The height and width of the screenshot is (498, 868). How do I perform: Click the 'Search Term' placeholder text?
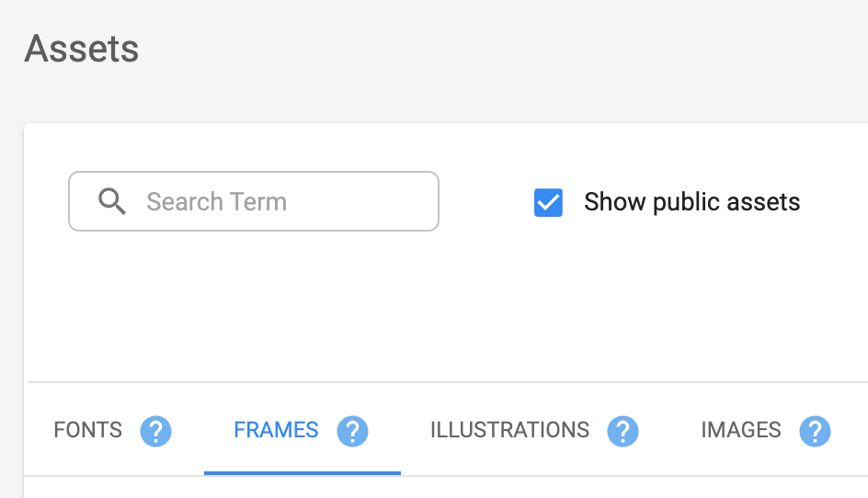[x=216, y=201]
